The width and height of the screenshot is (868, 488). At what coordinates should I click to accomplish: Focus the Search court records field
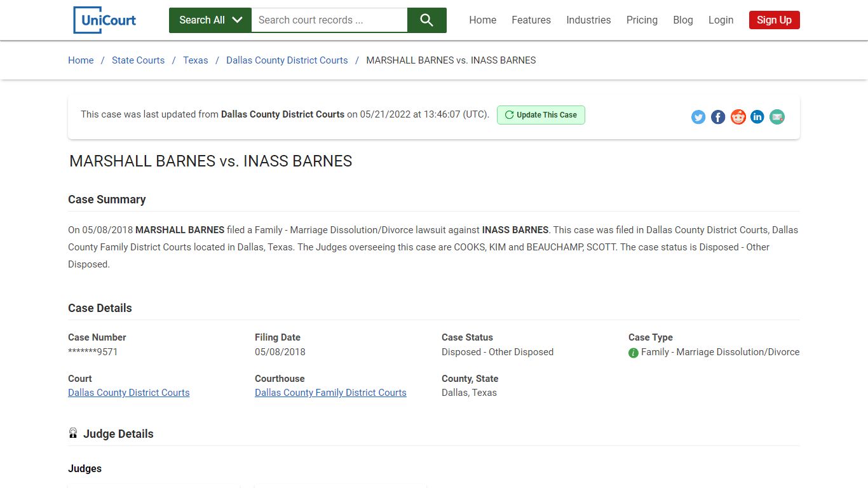click(329, 20)
